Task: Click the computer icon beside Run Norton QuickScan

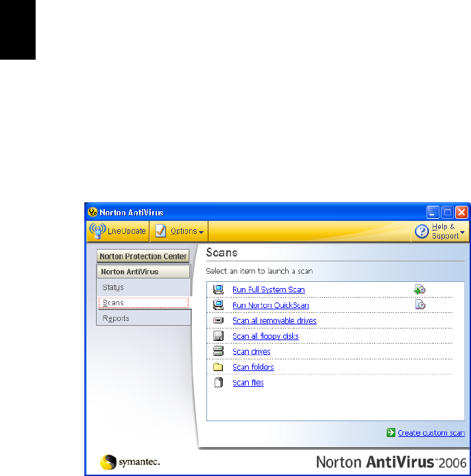Action: pyautogui.click(x=218, y=305)
